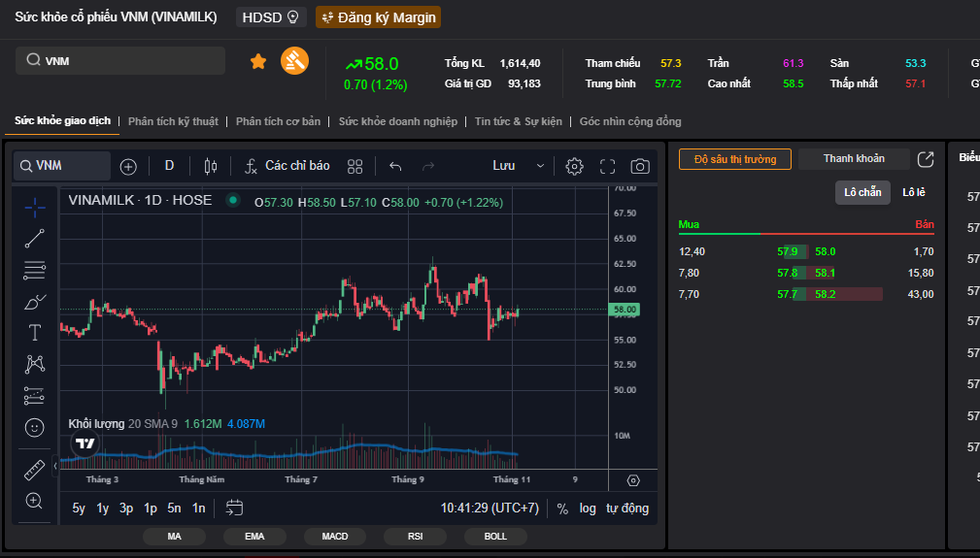Viewport: 980px width, 558px height.
Task: Set chart range to 5y
Action: pos(79,509)
